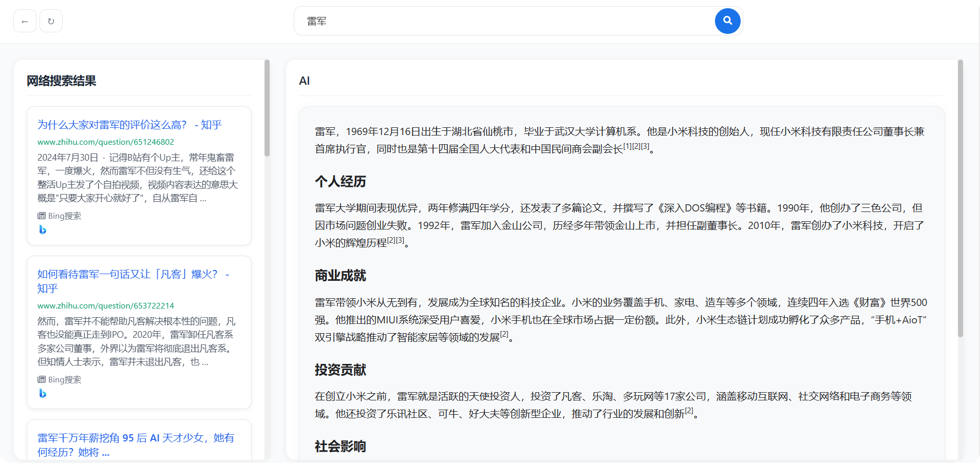Click the 网络搜索结果 panel title
Viewport: 980px width, 463px height.
62,81
